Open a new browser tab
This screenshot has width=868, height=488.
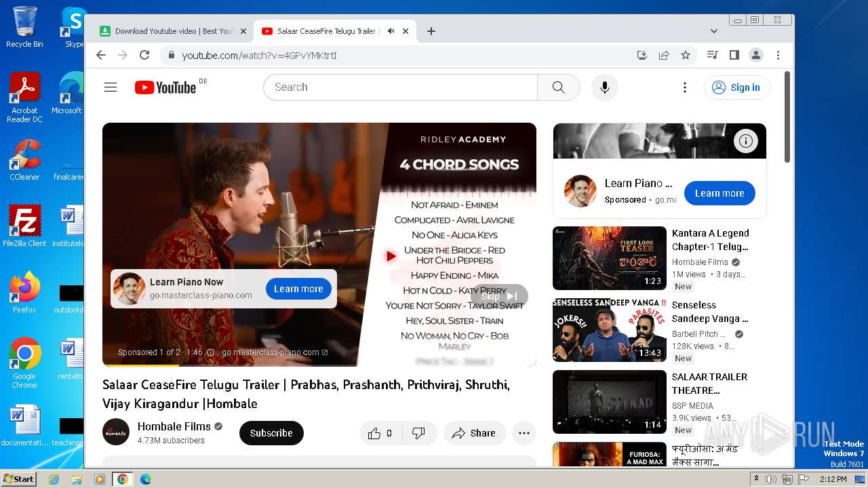pyautogui.click(x=431, y=31)
